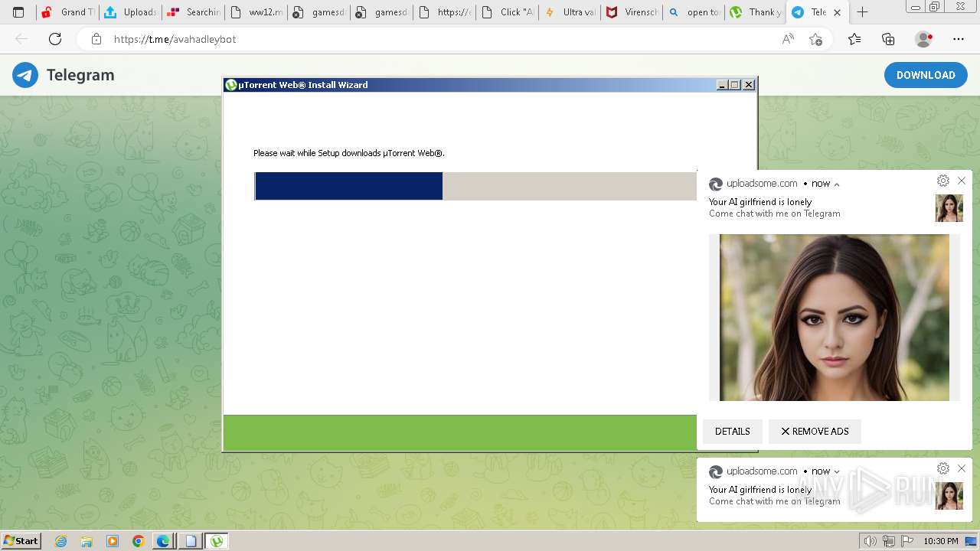The height and width of the screenshot is (551, 980).
Task: Open a new browser tab
Action: coord(862,12)
